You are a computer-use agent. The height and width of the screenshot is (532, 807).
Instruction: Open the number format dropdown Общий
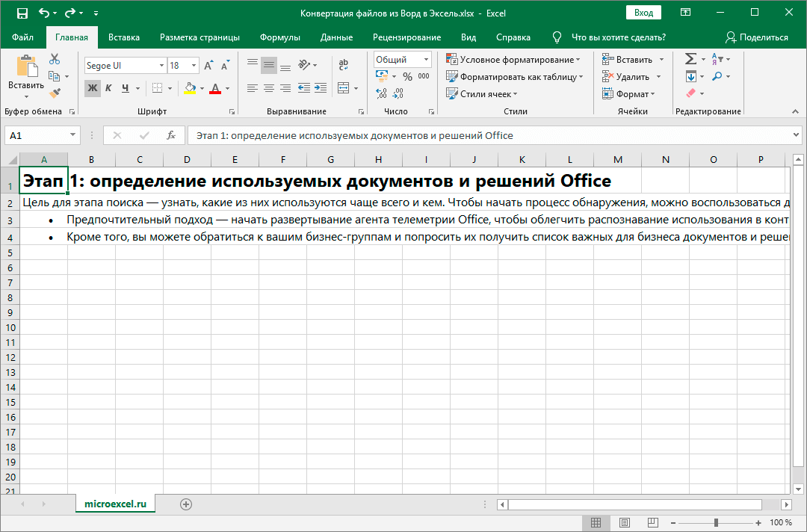pyautogui.click(x=426, y=60)
